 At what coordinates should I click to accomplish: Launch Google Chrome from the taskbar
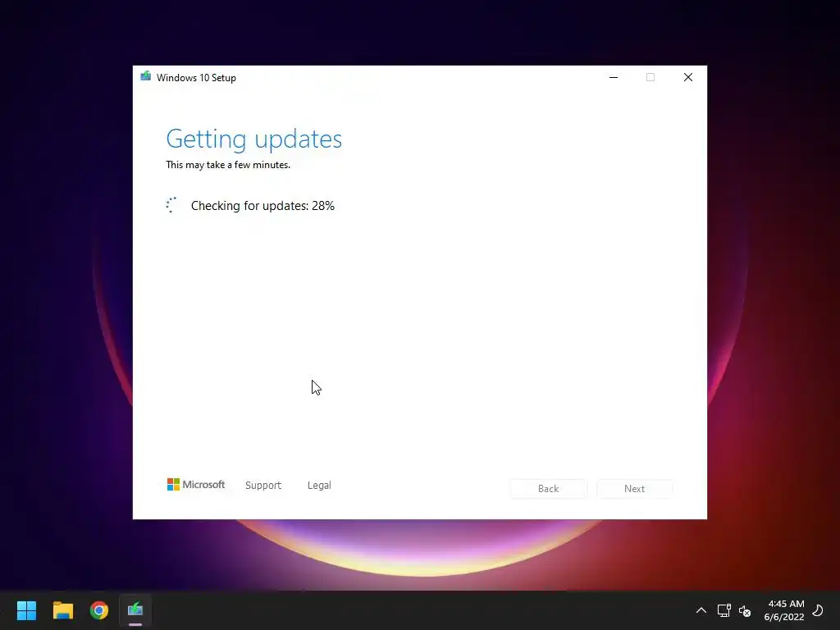(x=99, y=610)
